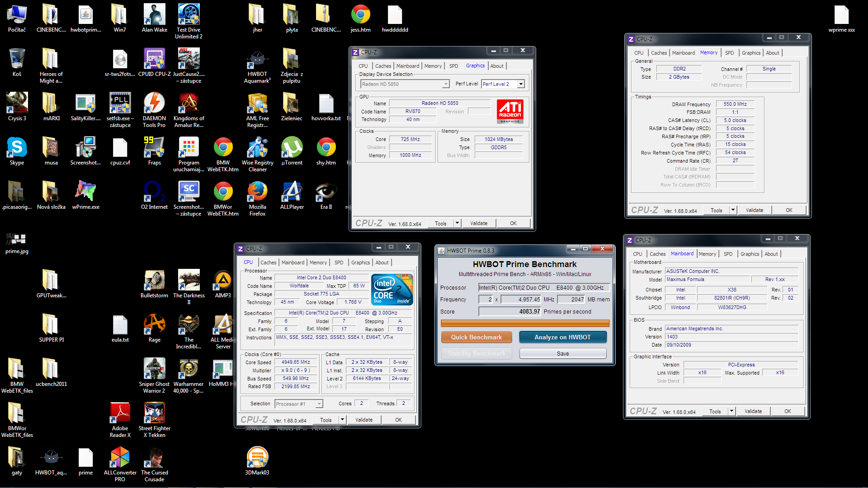Launch setfsb.exe shortcut icon

[x=120, y=110]
